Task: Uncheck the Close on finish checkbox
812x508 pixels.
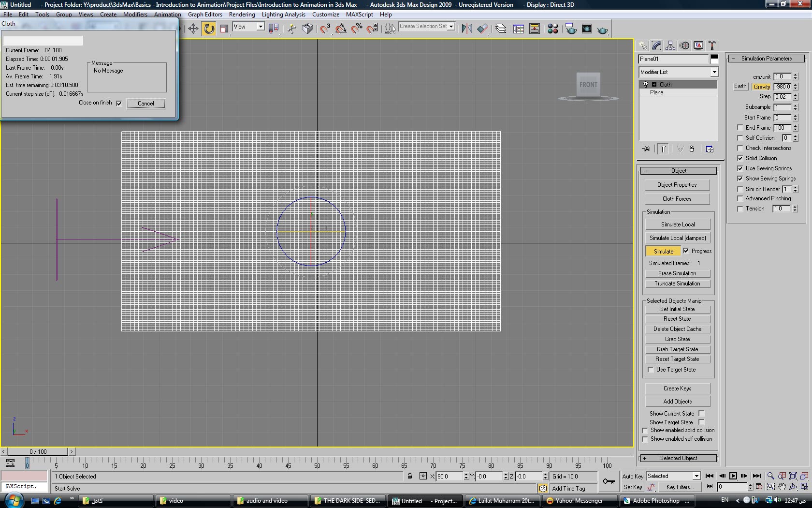Action: coord(119,104)
